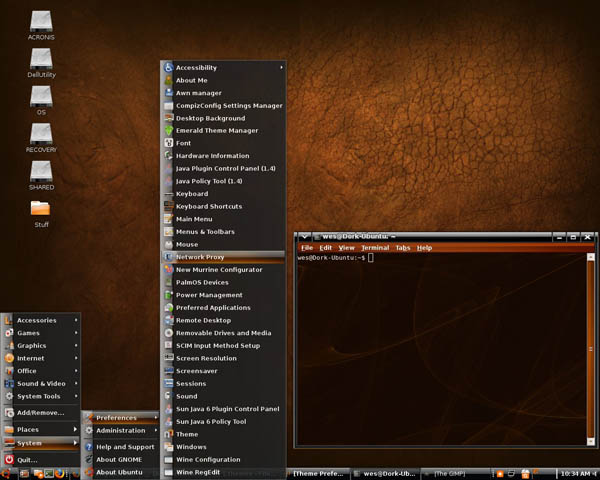Open the terminal Help menu

coord(424,248)
